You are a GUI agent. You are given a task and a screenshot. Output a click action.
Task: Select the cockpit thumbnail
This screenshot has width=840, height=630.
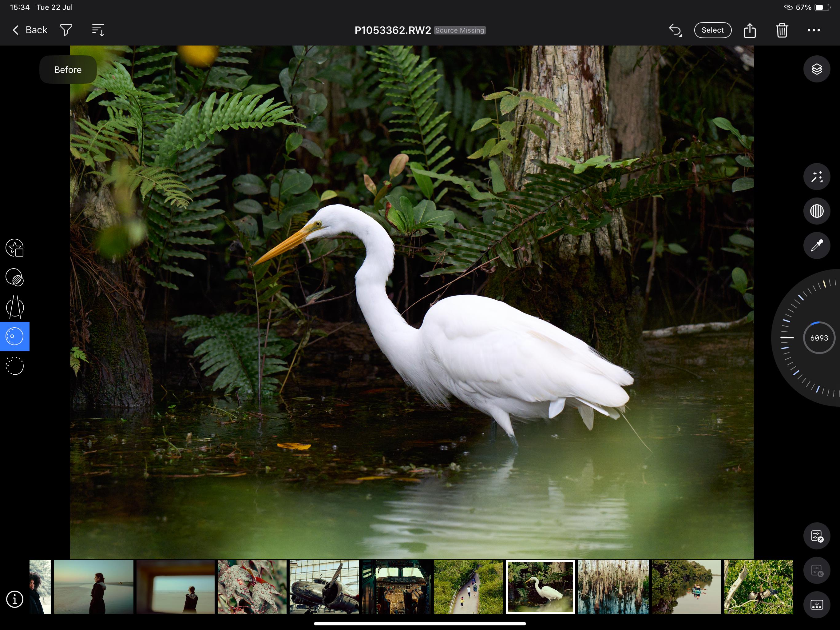click(x=396, y=587)
